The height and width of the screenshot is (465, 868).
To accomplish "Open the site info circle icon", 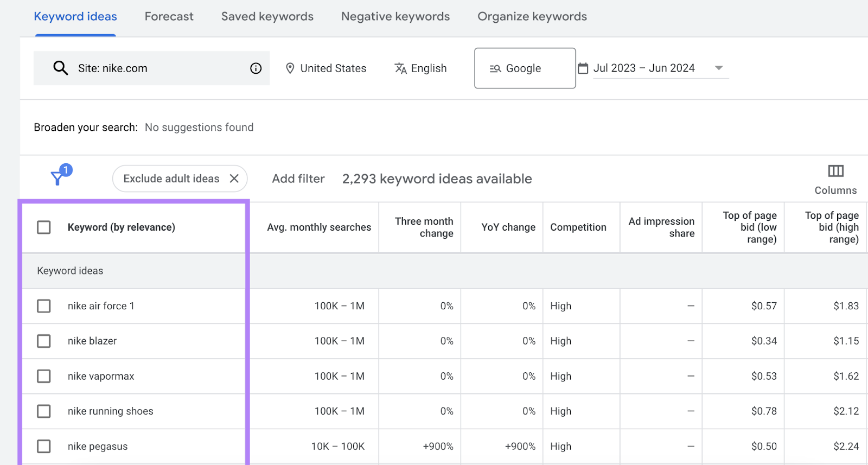I will coord(256,68).
